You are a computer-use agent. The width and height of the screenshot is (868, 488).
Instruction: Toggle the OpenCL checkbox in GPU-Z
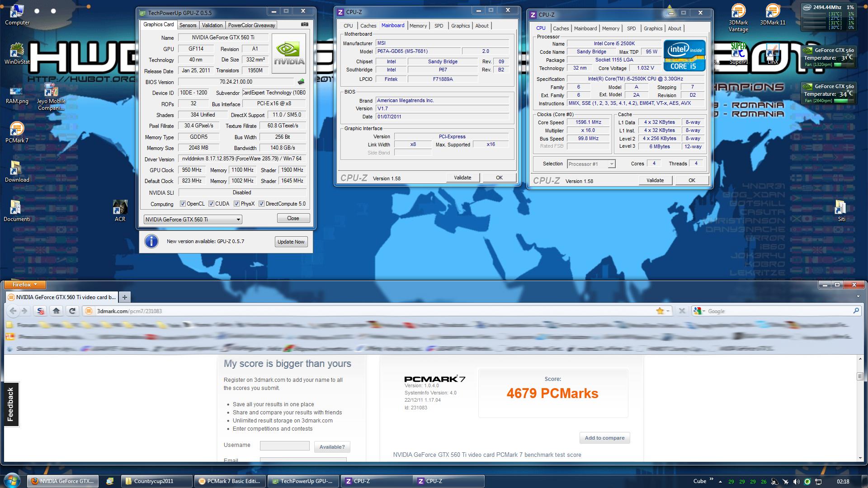point(183,204)
